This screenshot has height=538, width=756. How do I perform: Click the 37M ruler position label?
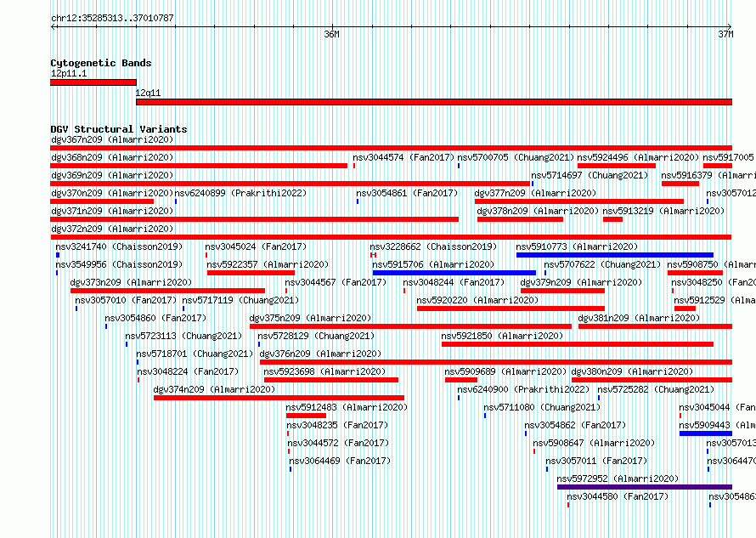point(725,34)
